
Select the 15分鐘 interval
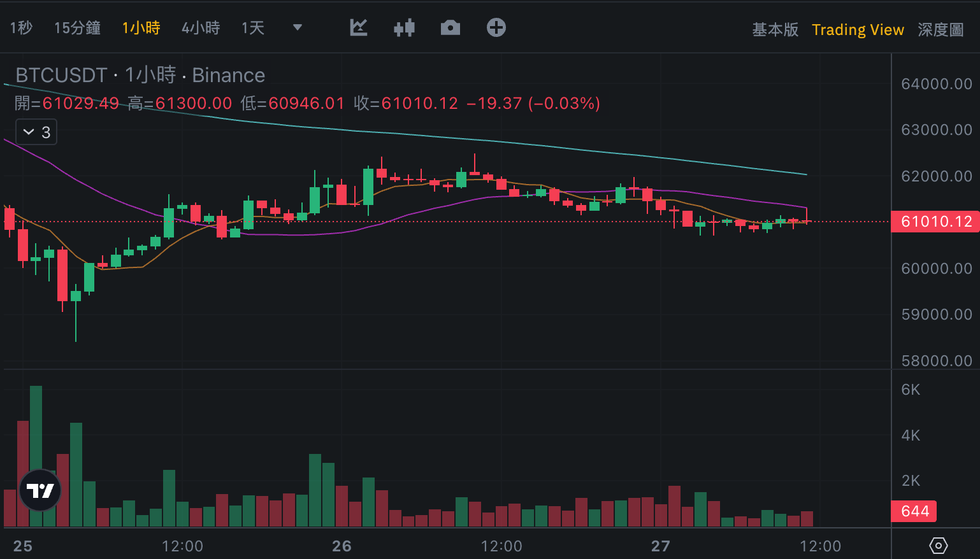point(77,28)
